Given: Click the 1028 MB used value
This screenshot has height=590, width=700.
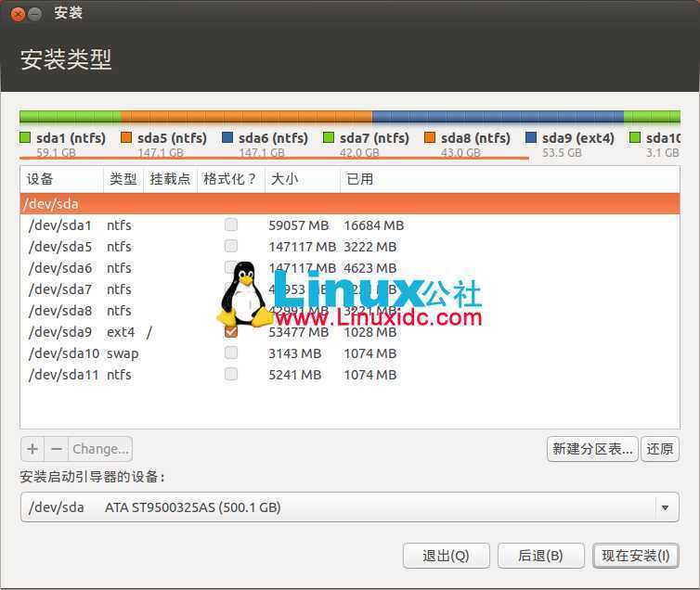Looking at the screenshot, I should coord(370,333).
